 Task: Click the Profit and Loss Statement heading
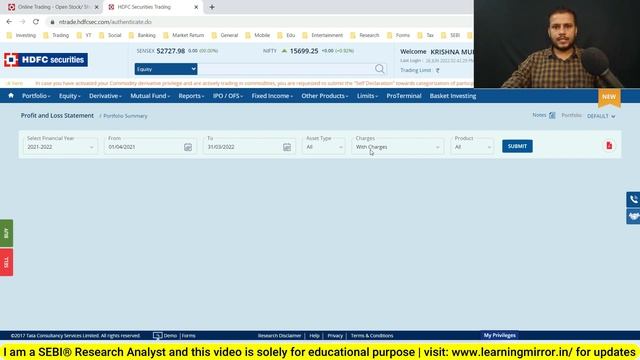coord(57,116)
